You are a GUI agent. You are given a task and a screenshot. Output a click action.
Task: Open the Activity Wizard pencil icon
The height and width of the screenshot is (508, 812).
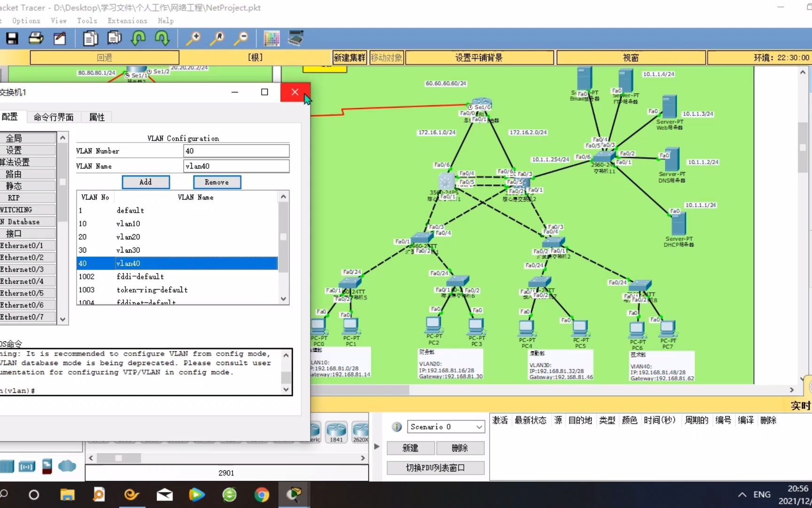[x=60, y=39]
